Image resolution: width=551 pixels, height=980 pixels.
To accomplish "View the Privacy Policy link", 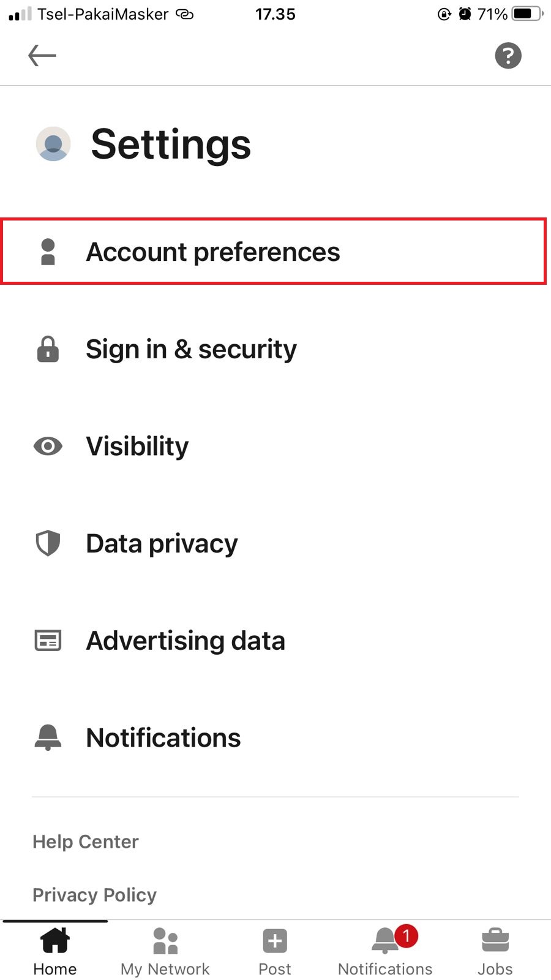I will pyautogui.click(x=94, y=895).
